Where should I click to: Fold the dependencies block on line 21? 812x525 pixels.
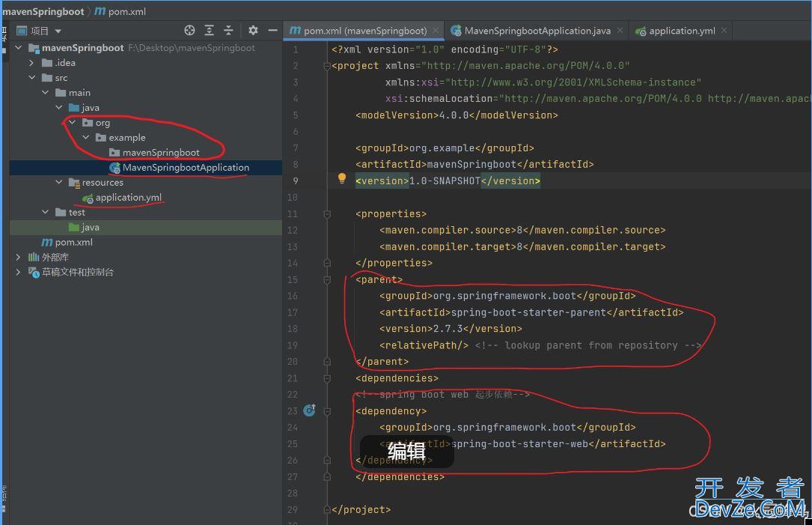[x=327, y=378]
